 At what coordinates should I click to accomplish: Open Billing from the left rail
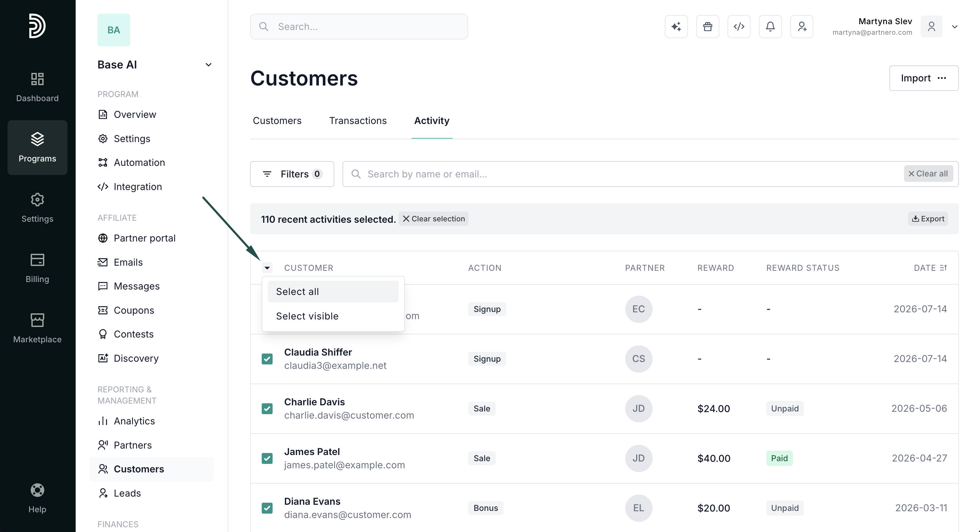(37, 268)
